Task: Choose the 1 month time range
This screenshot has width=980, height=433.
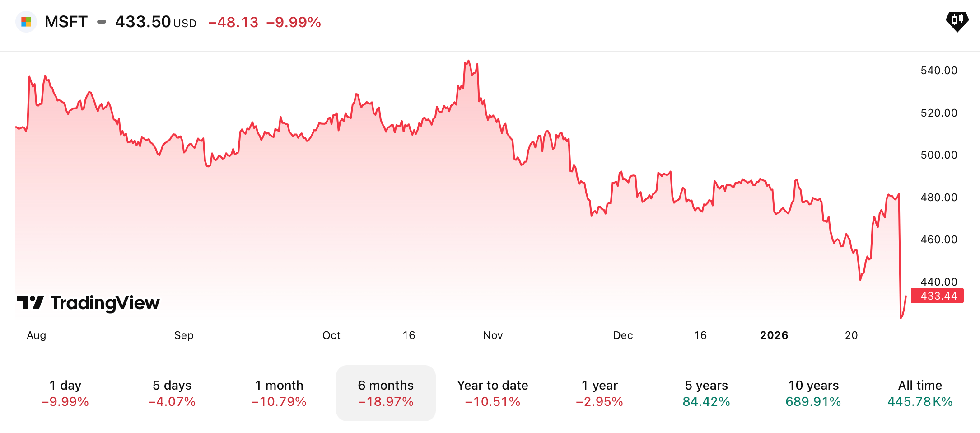Action: [x=279, y=393]
